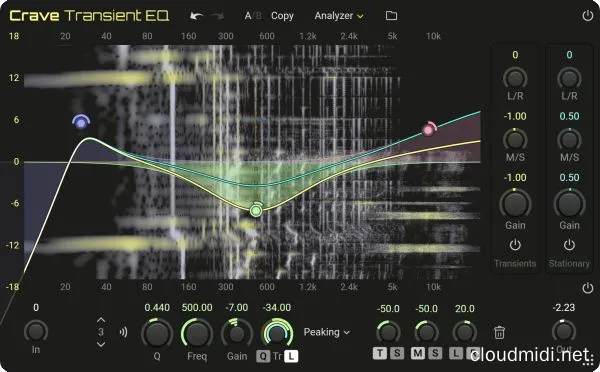Select the blue high-pass band node
The height and width of the screenshot is (372, 600).
click(81, 122)
